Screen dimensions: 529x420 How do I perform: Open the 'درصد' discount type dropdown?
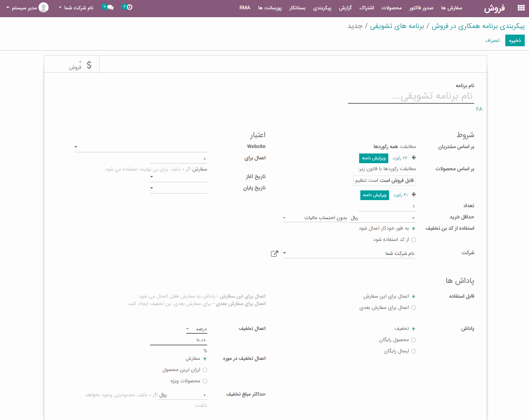[x=188, y=329]
